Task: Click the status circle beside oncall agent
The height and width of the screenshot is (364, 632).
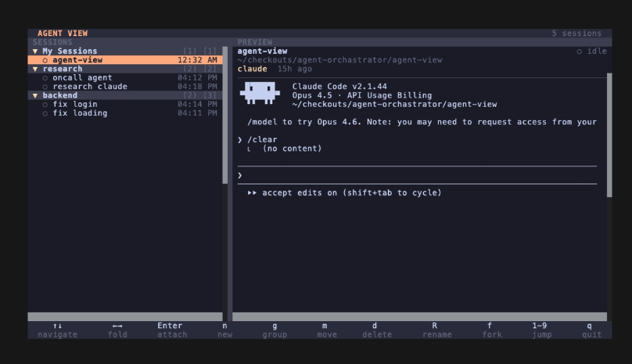Action: [x=45, y=78]
